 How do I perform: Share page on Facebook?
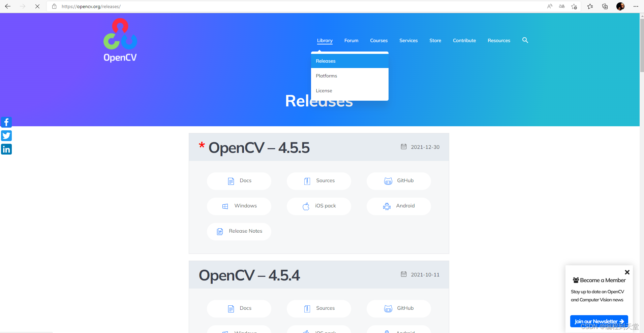point(6,122)
